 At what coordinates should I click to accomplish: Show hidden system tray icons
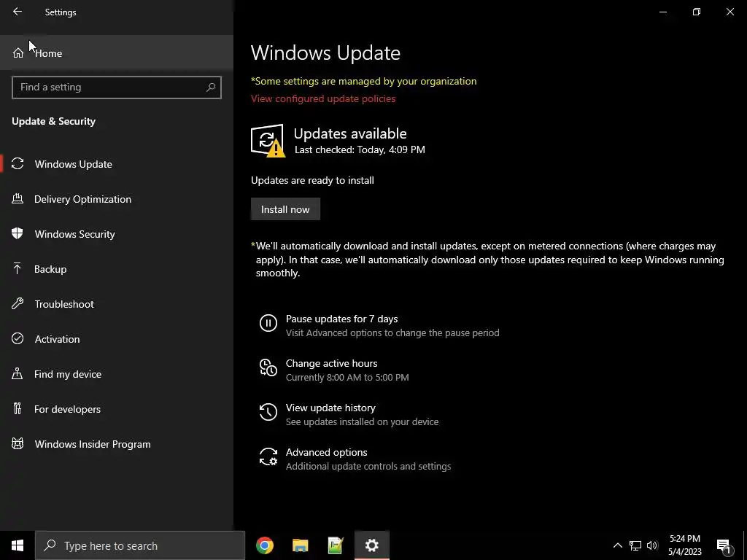click(617, 545)
